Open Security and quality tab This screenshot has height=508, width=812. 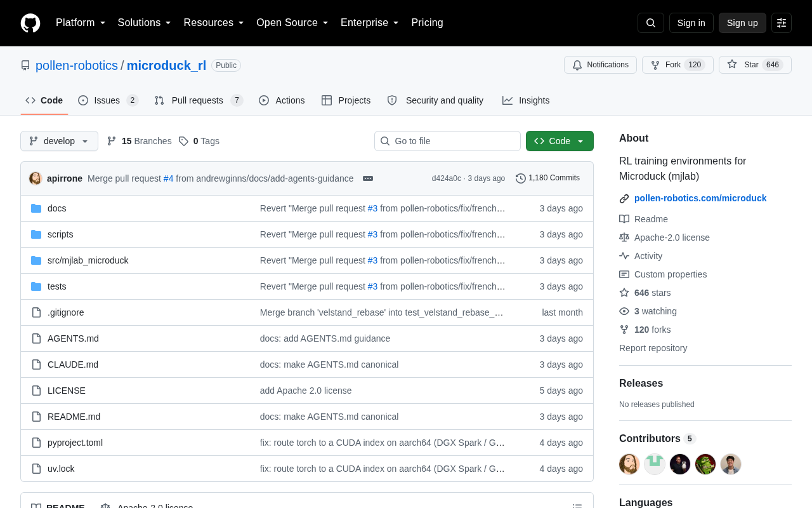435,100
